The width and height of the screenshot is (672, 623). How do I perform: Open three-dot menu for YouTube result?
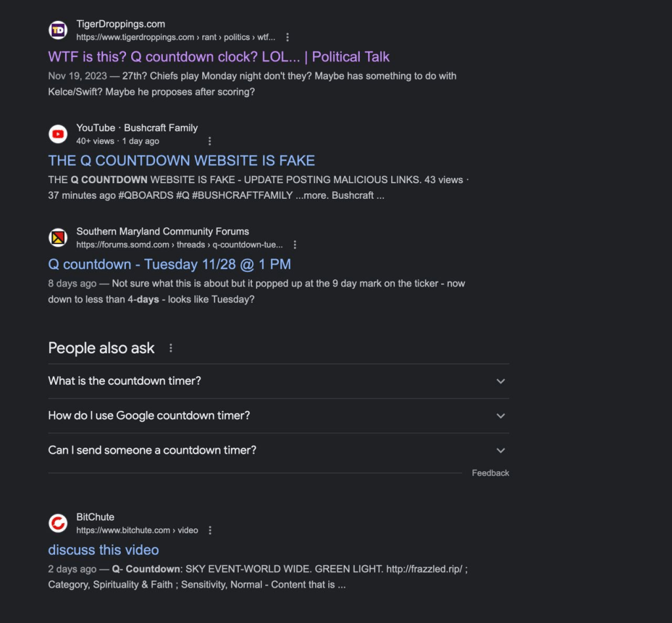(209, 141)
